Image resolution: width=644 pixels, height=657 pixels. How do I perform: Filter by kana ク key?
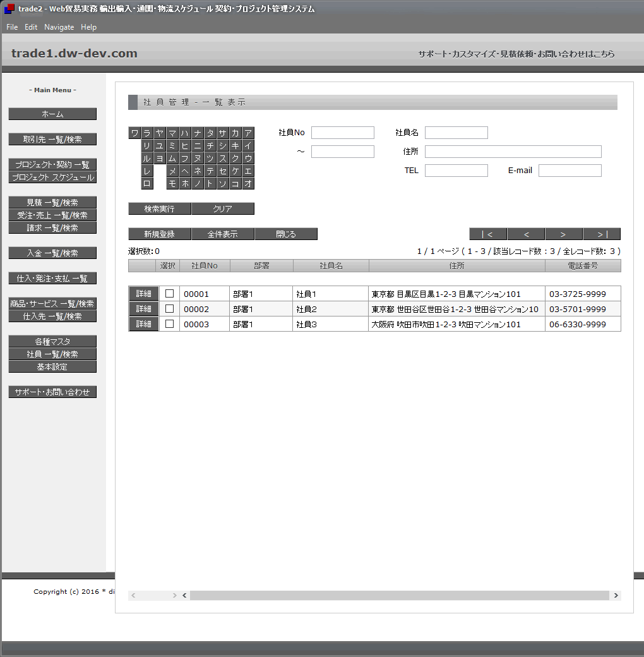(236, 158)
